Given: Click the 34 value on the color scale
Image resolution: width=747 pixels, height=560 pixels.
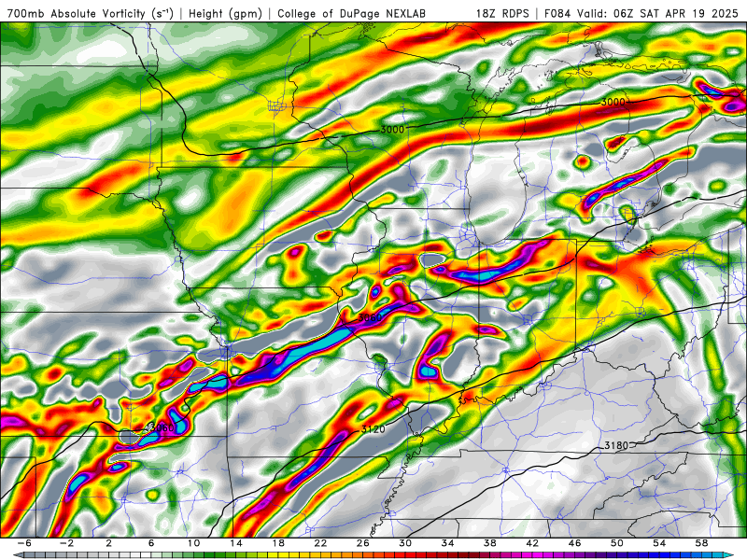Looking at the screenshot, I should coord(447,543).
